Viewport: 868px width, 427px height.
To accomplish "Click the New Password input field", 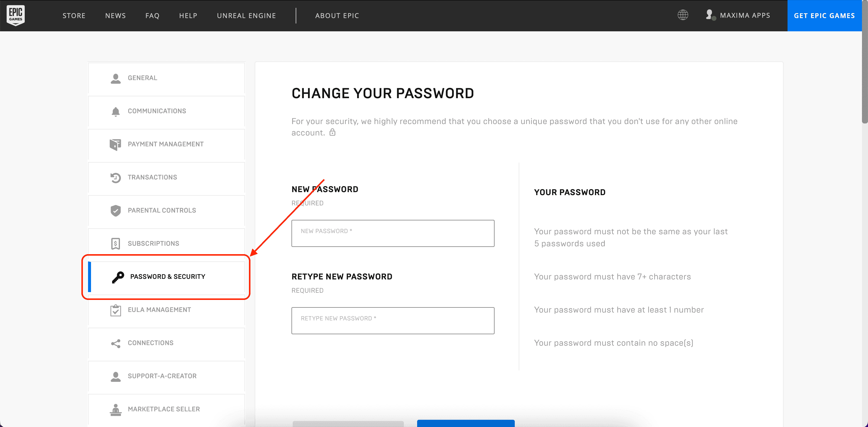I will 393,233.
